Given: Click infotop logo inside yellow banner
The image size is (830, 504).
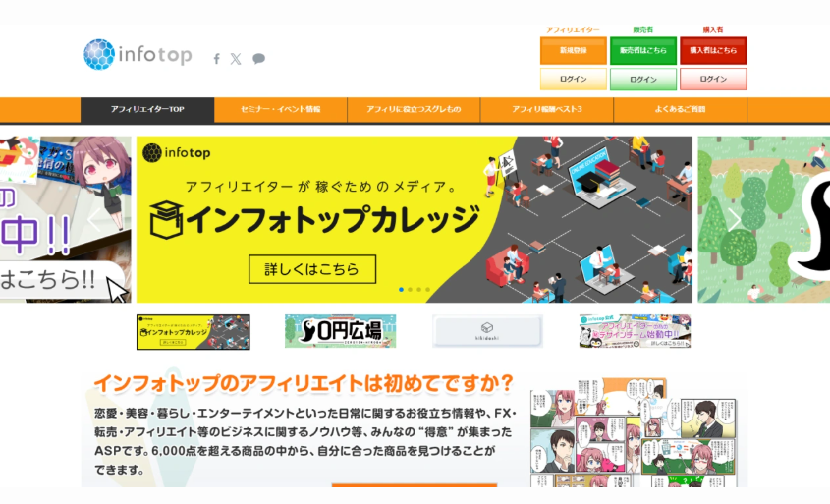Looking at the screenshot, I should (177, 153).
